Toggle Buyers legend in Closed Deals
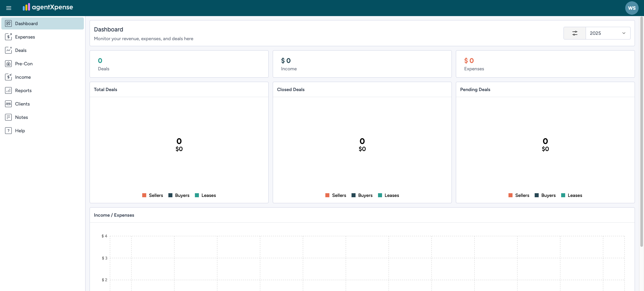The width and height of the screenshot is (644, 291). coord(362,195)
